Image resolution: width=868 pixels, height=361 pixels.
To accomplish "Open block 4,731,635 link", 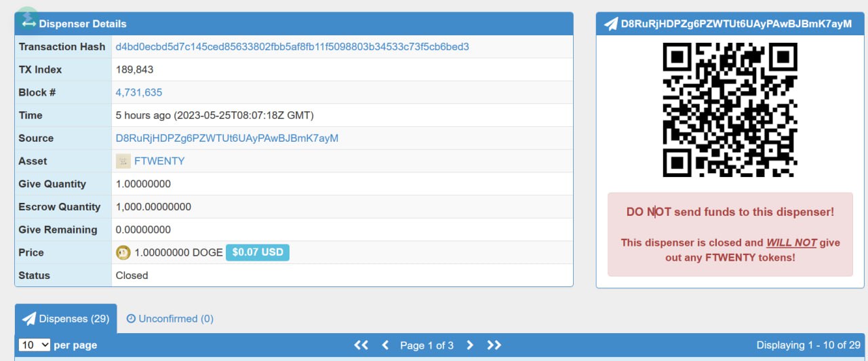I will 139,92.
